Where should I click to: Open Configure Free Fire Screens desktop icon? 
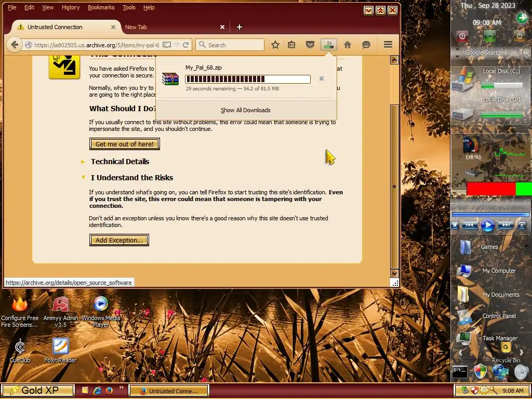pyautogui.click(x=20, y=312)
